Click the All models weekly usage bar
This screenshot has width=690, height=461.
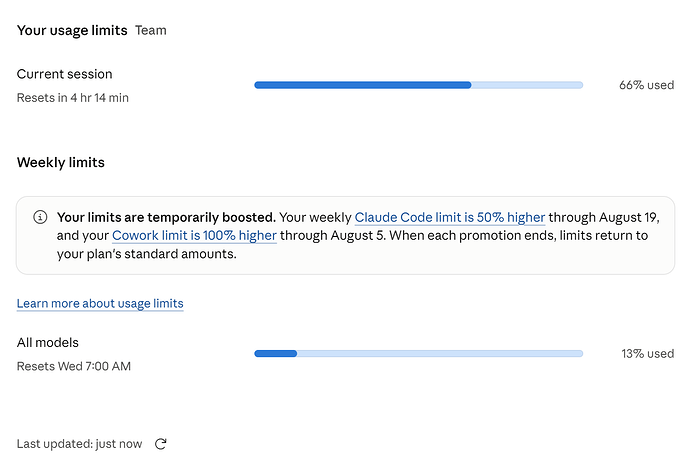pyautogui.click(x=418, y=353)
